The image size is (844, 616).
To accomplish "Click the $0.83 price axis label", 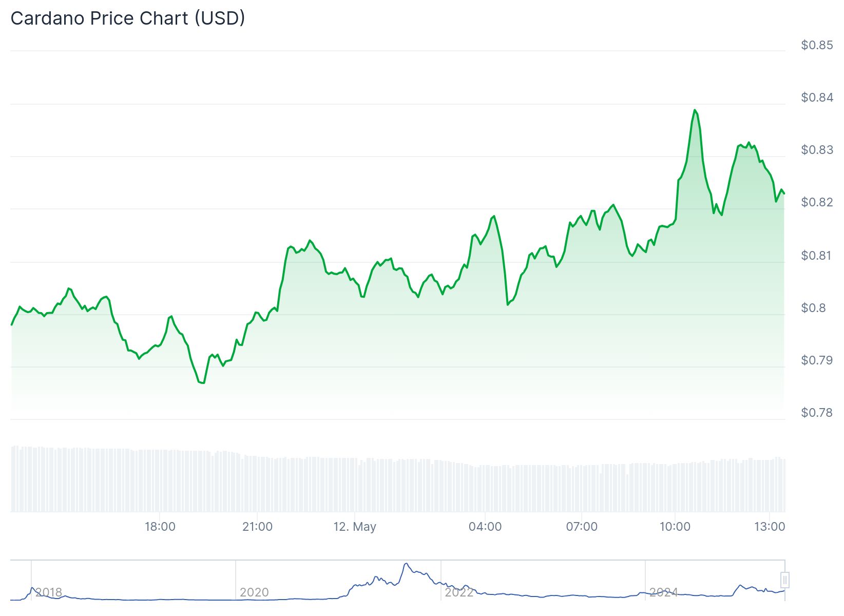I will (817, 150).
